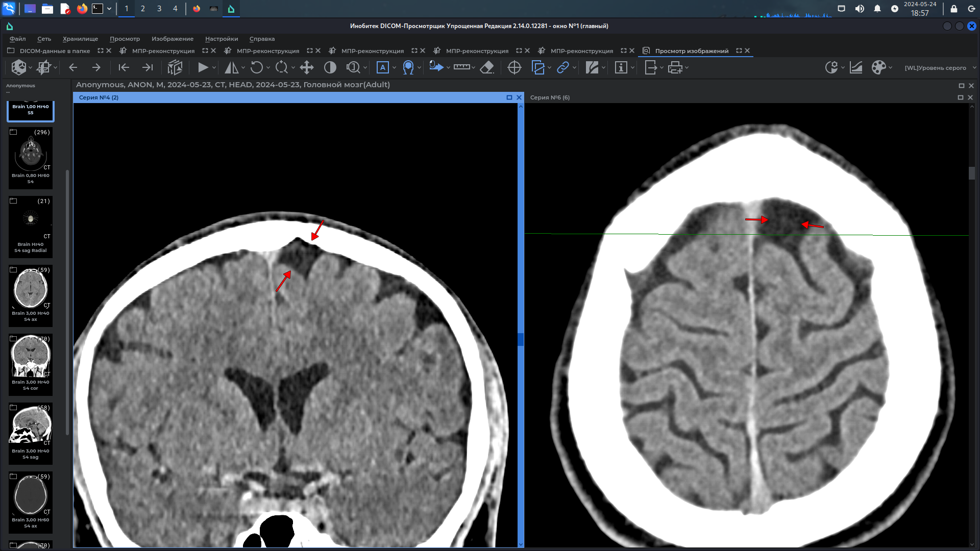980x551 pixels.
Task: Click the volume speaker tray icon
Action: [860, 9]
